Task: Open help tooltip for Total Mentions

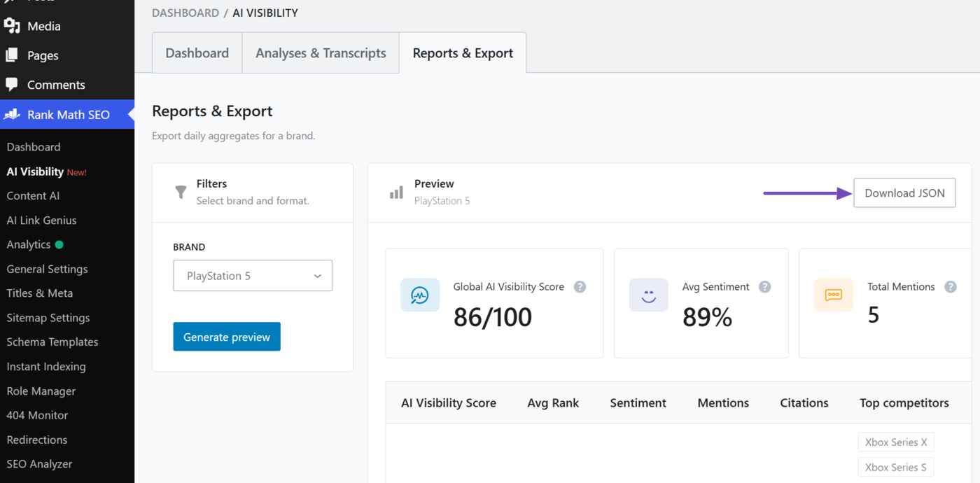Action: coord(951,286)
